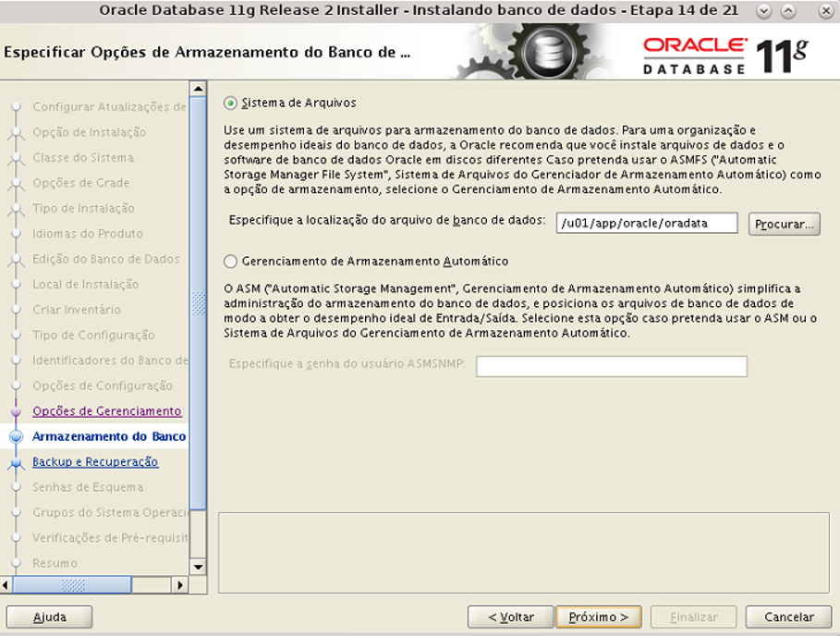The width and height of the screenshot is (840, 636).
Task: Click the Grupos do Sistema Operacional step text
Action: pyautogui.click(x=110, y=512)
